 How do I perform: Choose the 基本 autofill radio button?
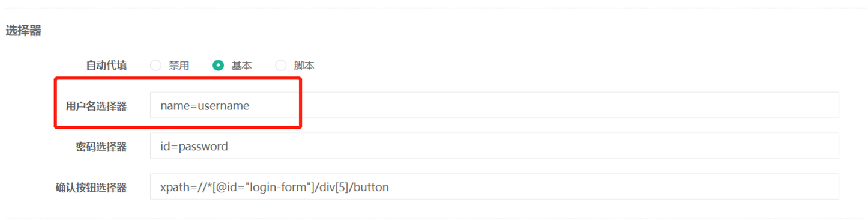pyautogui.click(x=218, y=66)
